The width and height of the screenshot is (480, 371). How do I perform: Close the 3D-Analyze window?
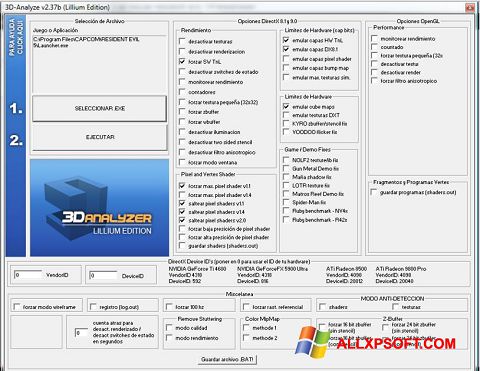coord(470,7)
